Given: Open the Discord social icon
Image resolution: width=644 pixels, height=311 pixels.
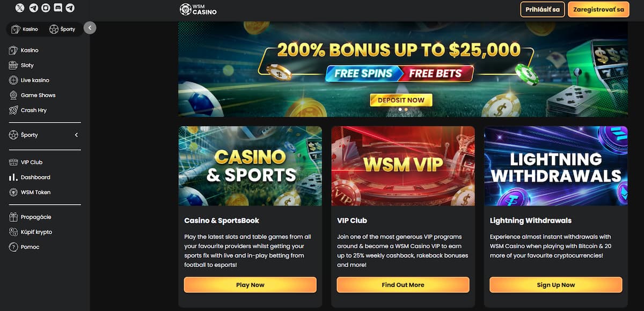Looking at the screenshot, I should [58, 8].
